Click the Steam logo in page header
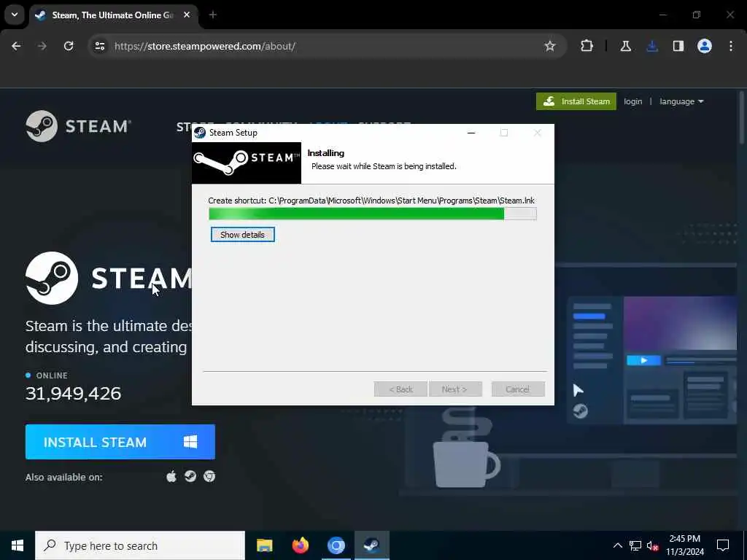Viewport: 747px width, 560px height. [x=79, y=126]
